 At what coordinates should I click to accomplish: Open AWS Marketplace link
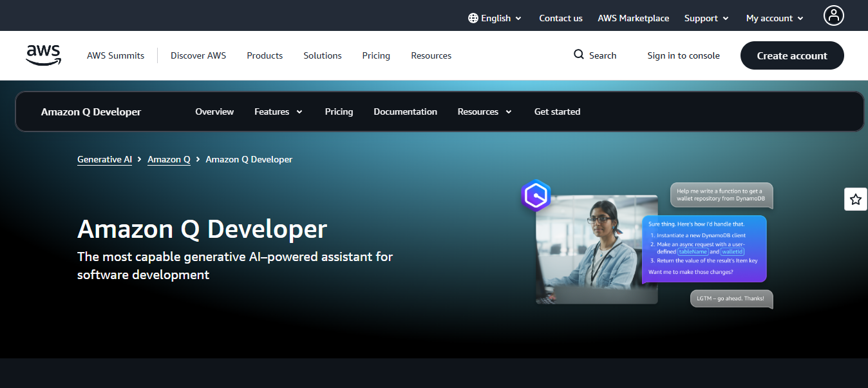[x=634, y=18]
